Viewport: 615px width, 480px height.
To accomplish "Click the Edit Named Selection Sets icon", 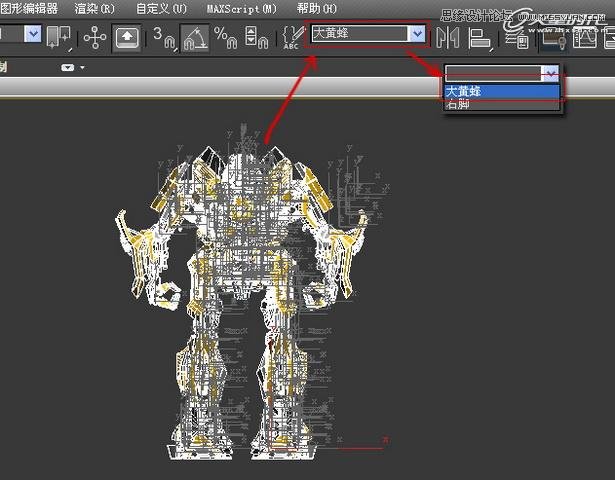I will tap(291, 37).
